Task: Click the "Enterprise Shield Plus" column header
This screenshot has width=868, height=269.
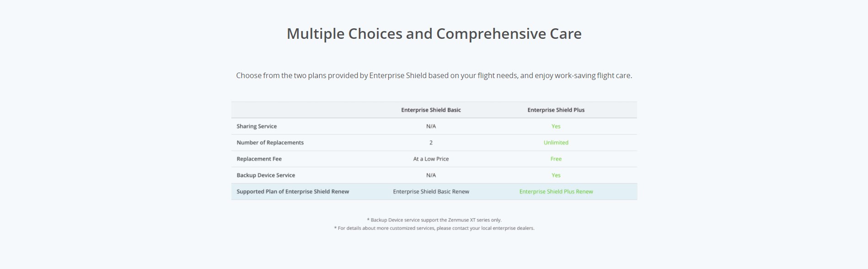Action: 556,110
